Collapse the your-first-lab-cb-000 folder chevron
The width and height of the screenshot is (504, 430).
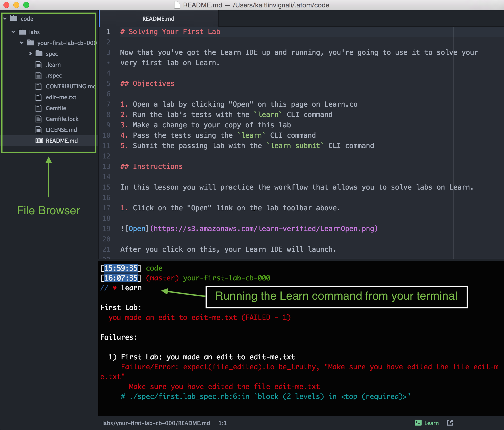pyautogui.click(x=22, y=43)
